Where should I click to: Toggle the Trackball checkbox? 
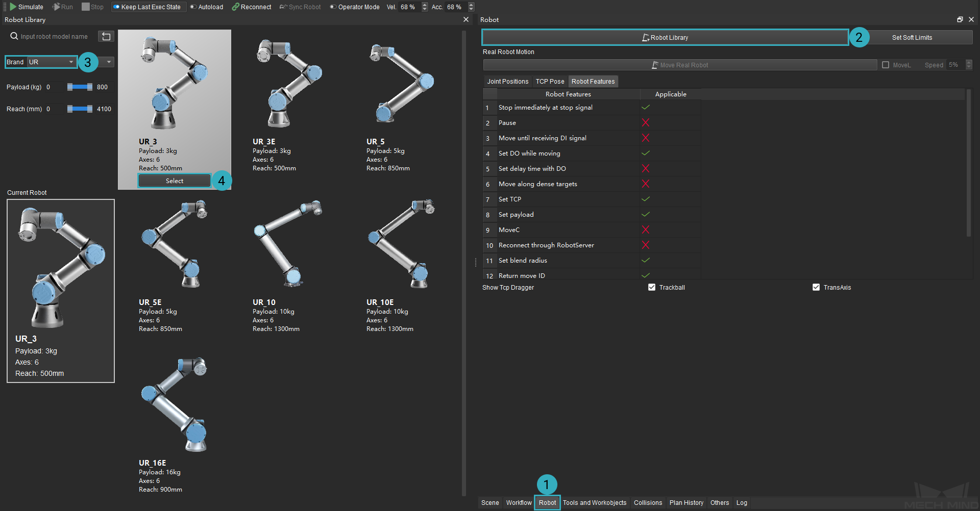pyautogui.click(x=652, y=287)
